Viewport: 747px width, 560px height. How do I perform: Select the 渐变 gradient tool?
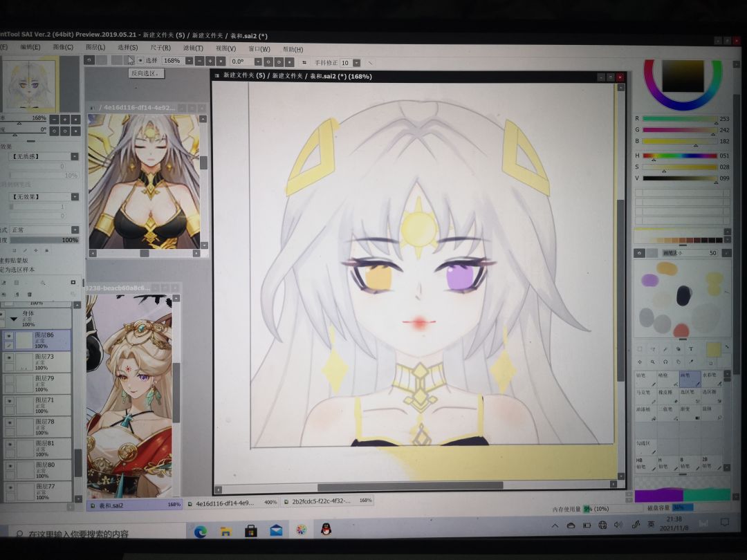(x=690, y=413)
